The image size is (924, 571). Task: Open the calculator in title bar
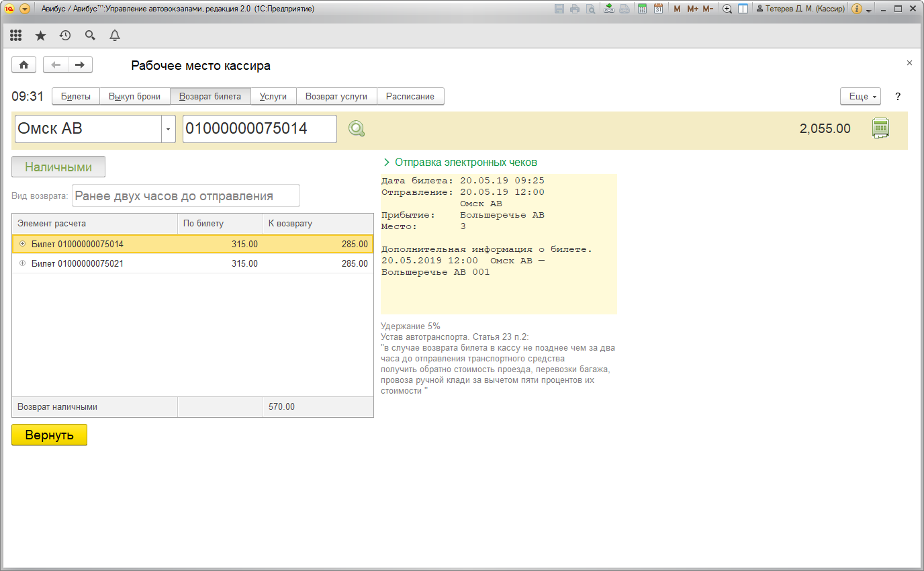643,9
